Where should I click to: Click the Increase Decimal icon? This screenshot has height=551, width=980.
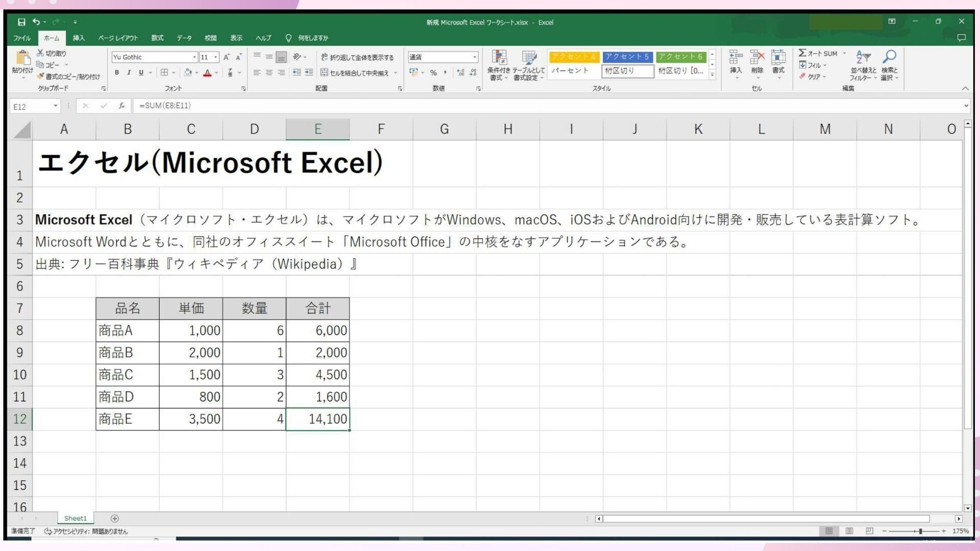[x=460, y=72]
